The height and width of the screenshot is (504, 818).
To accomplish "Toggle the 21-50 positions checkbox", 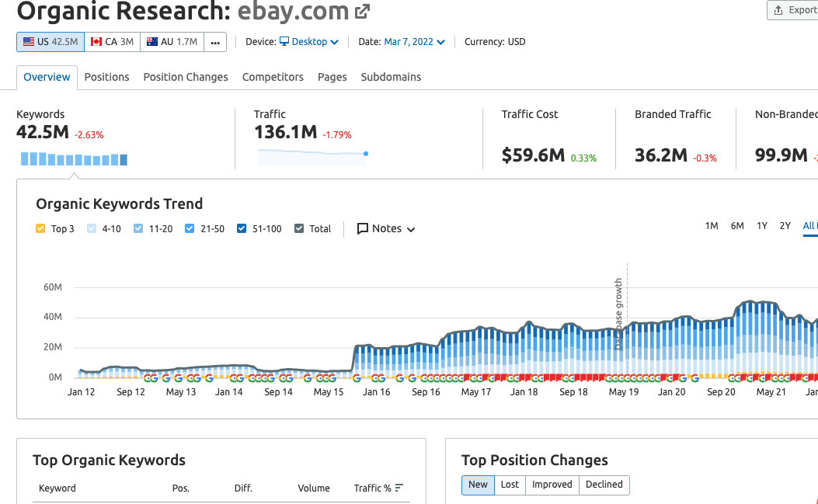I will (190, 229).
